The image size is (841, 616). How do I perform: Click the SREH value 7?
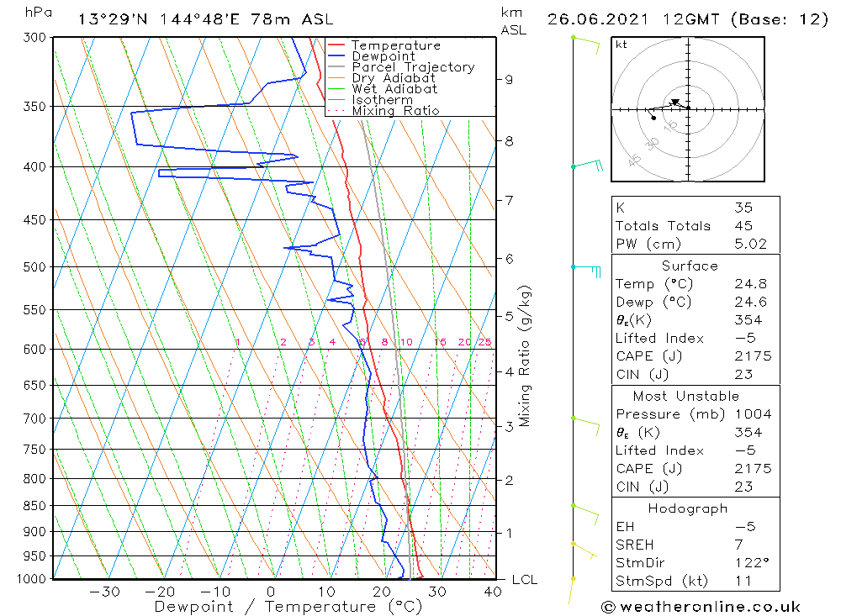tap(738, 545)
